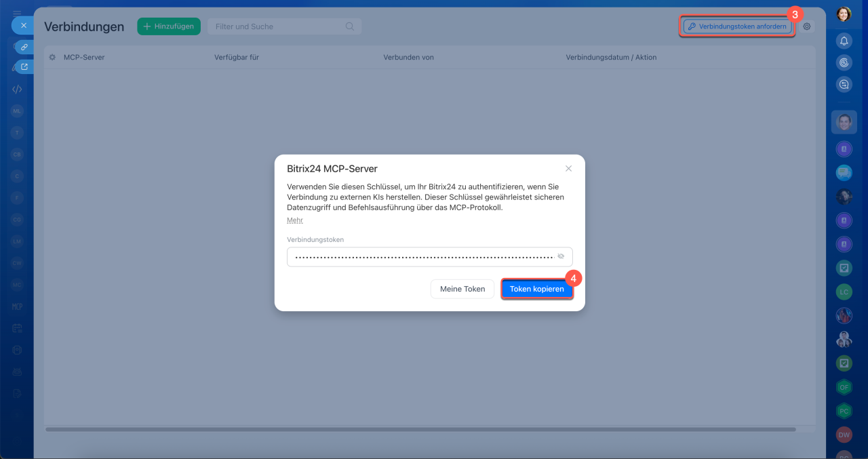Copy link via chain icon tab
This screenshot has width=868, height=459.
click(24, 47)
